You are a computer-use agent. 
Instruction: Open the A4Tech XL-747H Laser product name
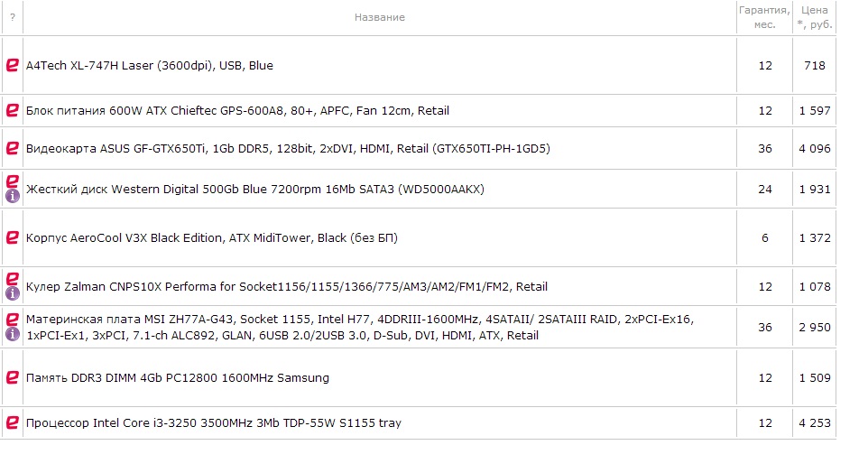coord(150,65)
